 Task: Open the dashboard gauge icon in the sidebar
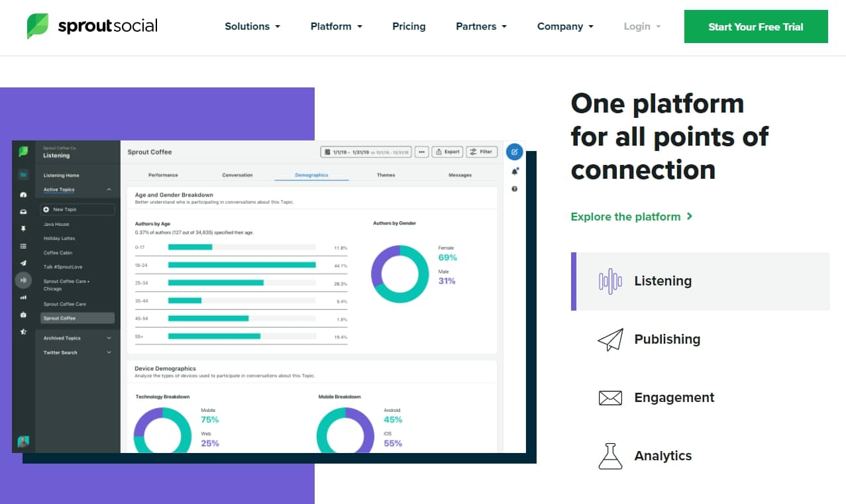23,195
